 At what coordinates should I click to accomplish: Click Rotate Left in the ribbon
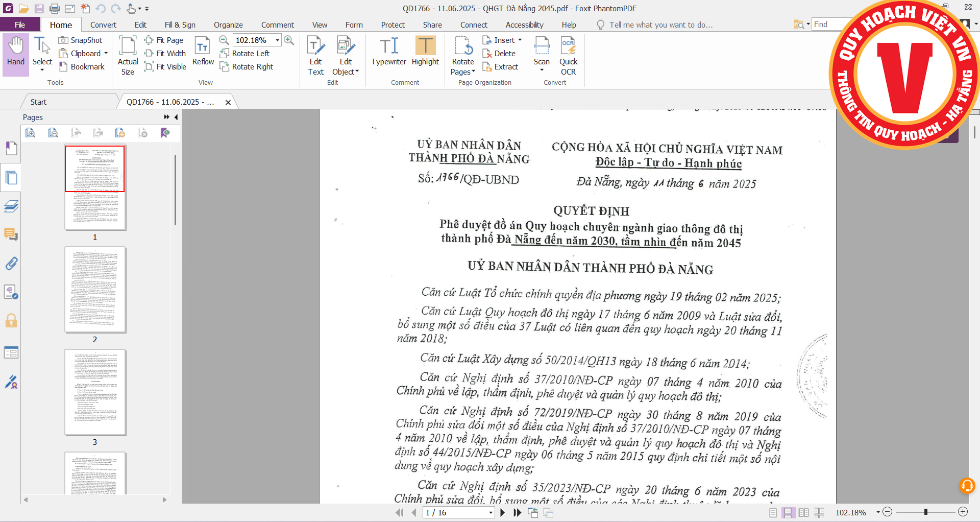(245, 54)
